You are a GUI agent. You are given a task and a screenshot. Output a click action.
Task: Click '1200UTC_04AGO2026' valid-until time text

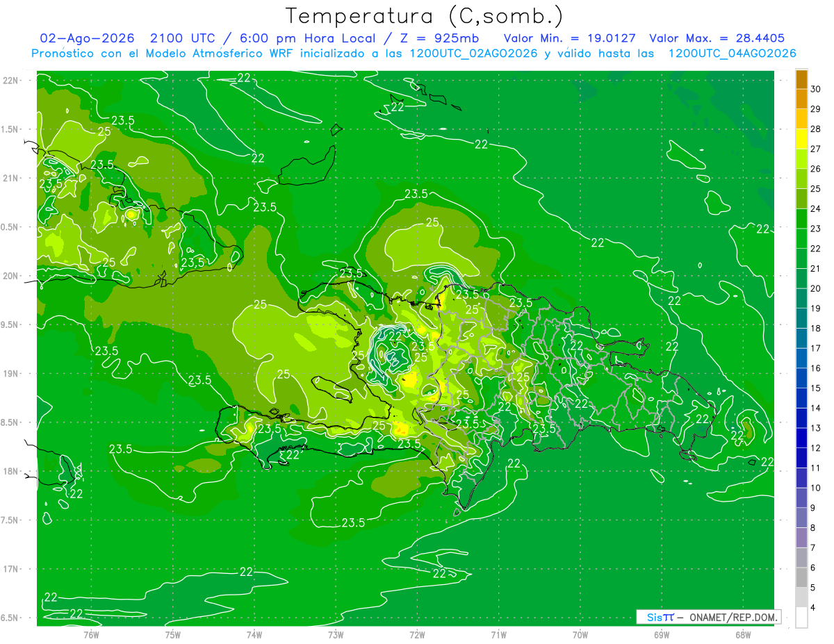pos(732,53)
